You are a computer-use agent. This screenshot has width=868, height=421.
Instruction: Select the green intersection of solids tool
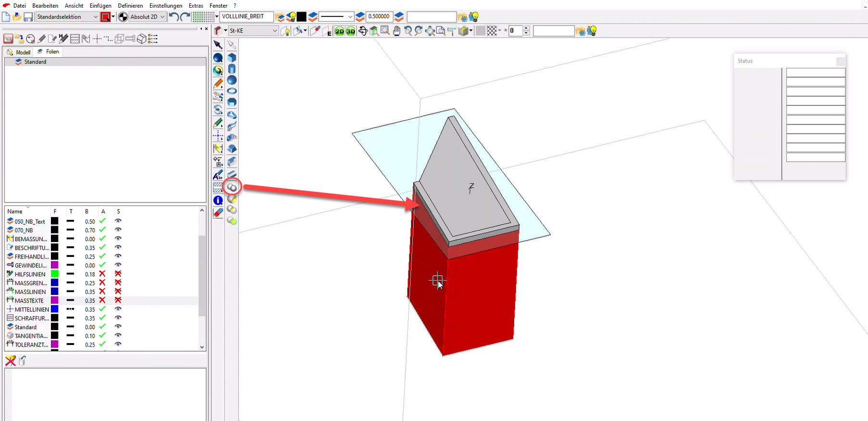click(232, 221)
